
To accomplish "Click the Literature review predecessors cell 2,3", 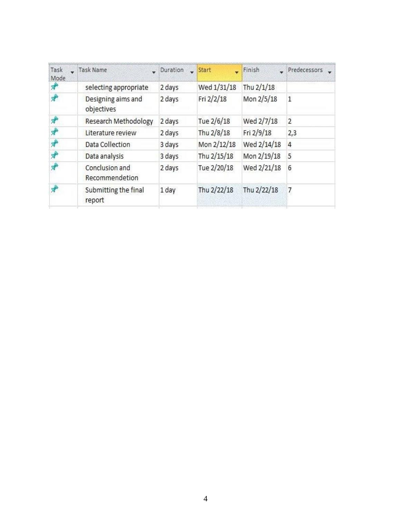I will click(292, 133).
